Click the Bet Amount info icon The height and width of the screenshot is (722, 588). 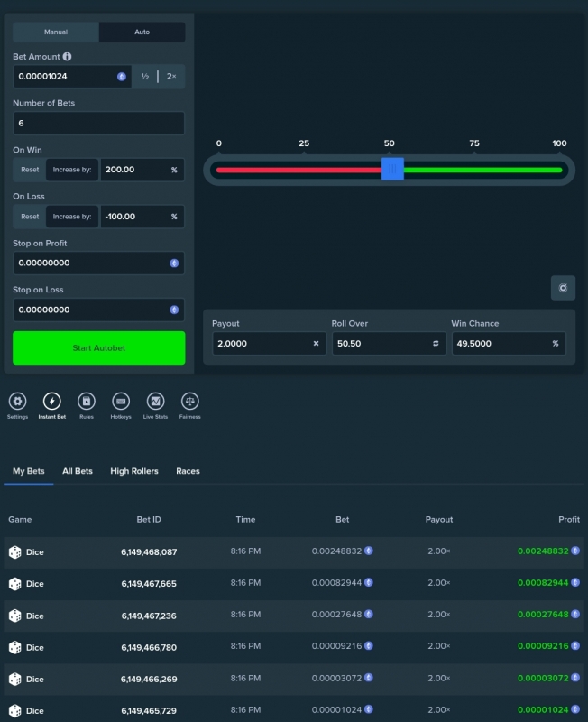click(67, 56)
